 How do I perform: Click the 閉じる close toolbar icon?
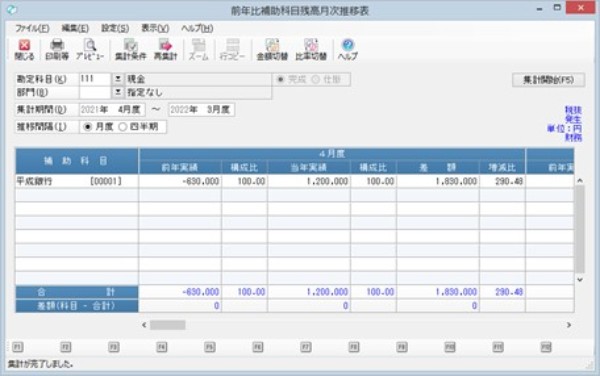[x=24, y=50]
